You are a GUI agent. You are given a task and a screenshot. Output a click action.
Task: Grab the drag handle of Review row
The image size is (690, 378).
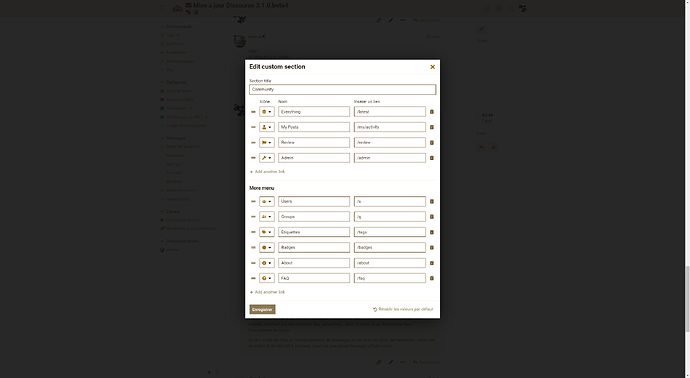(x=253, y=143)
